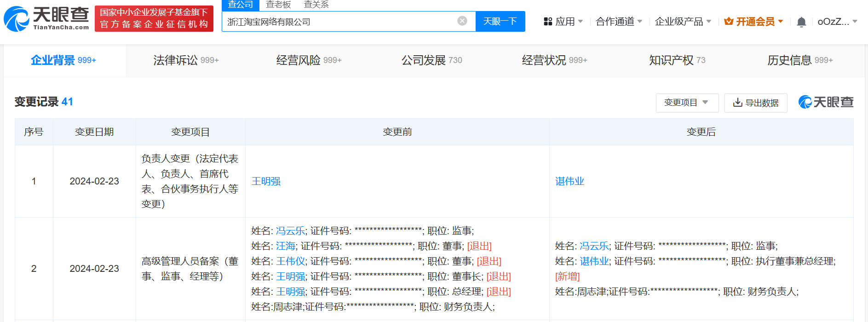Image resolution: width=868 pixels, height=322 pixels.
Task: Open 冯云乐 link in row 2 变更后
Action: pyautogui.click(x=594, y=246)
